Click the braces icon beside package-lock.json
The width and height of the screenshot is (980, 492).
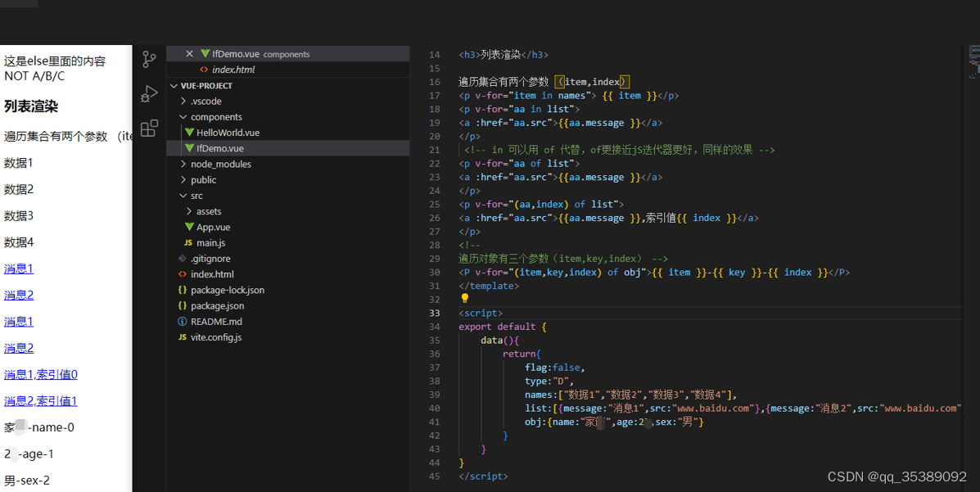[x=183, y=290]
